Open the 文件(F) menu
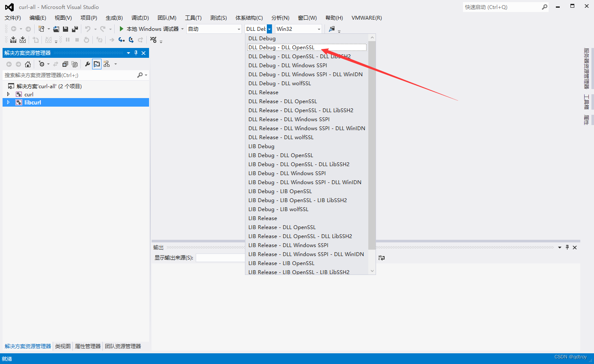The width and height of the screenshot is (594, 364). point(13,18)
